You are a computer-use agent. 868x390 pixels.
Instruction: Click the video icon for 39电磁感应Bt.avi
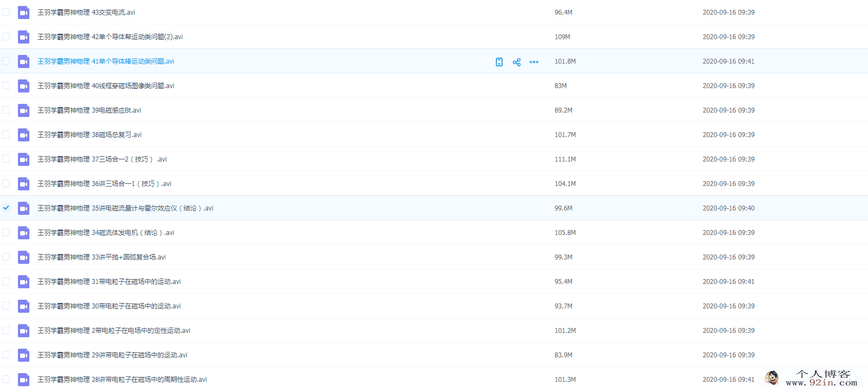coord(23,110)
